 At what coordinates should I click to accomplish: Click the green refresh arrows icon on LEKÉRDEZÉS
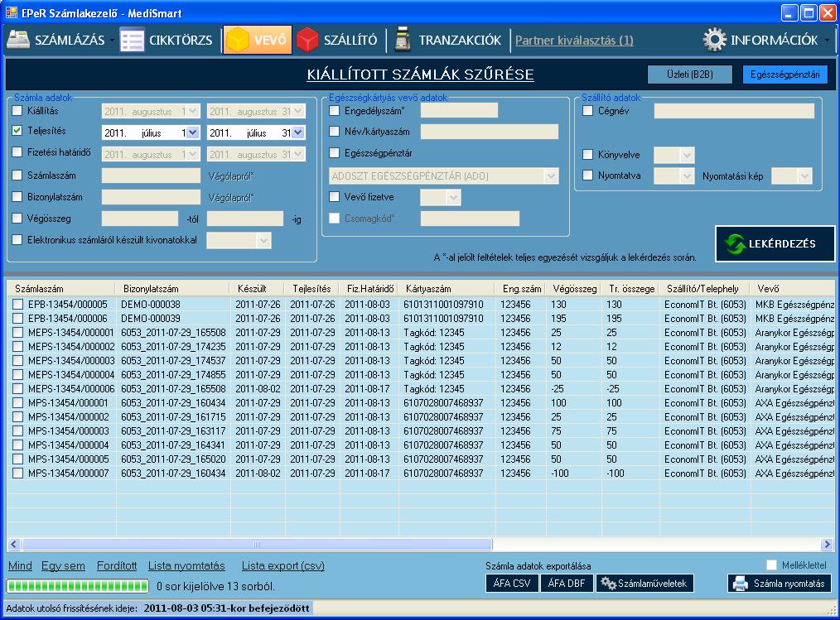coord(734,243)
